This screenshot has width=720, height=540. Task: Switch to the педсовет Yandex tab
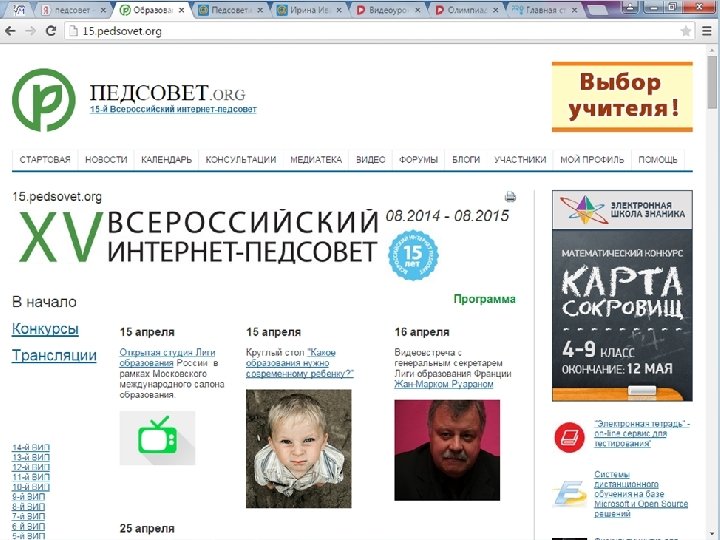[72, 10]
